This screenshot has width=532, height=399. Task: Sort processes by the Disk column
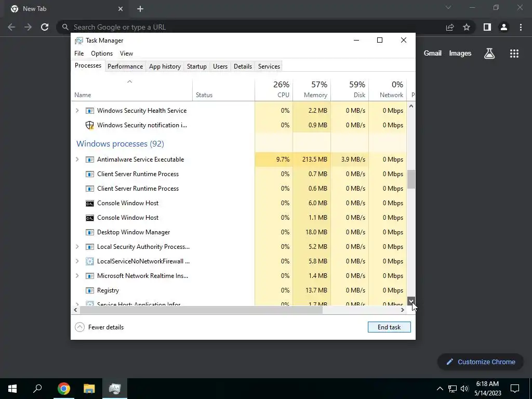pos(350,89)
